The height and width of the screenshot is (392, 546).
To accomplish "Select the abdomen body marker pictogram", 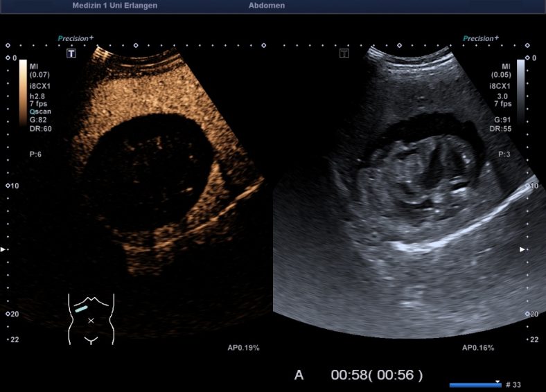I will pyautogui.click(x=91, y=319).
